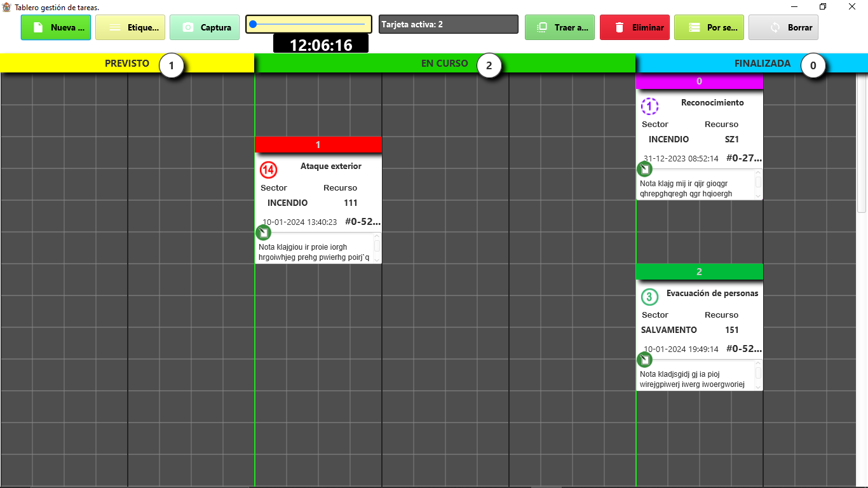The image size is (868, 488).
Task: Click the 12:06:16 clock display
Action: (x=321, y=44)
